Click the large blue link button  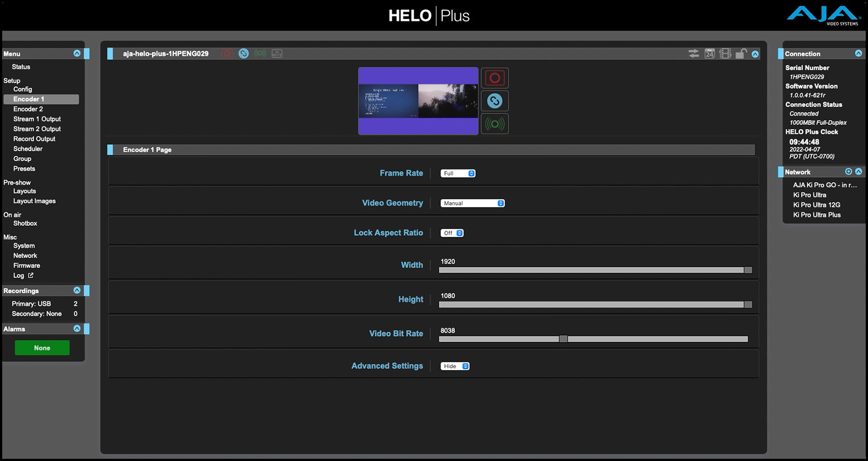tap(494, 101)
